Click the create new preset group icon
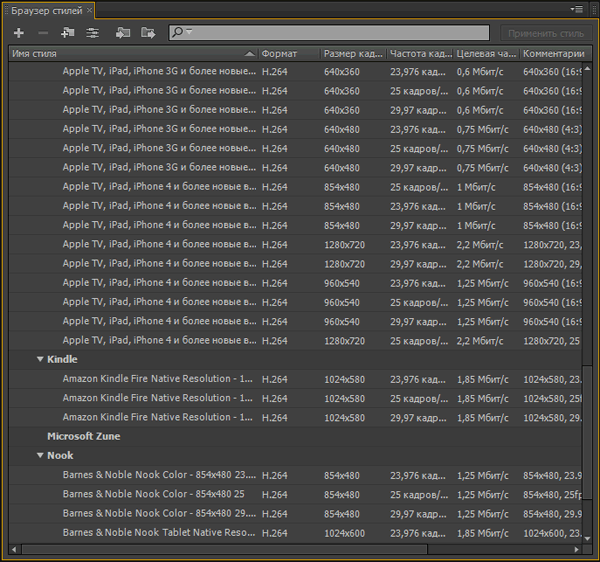 (68, 33)
